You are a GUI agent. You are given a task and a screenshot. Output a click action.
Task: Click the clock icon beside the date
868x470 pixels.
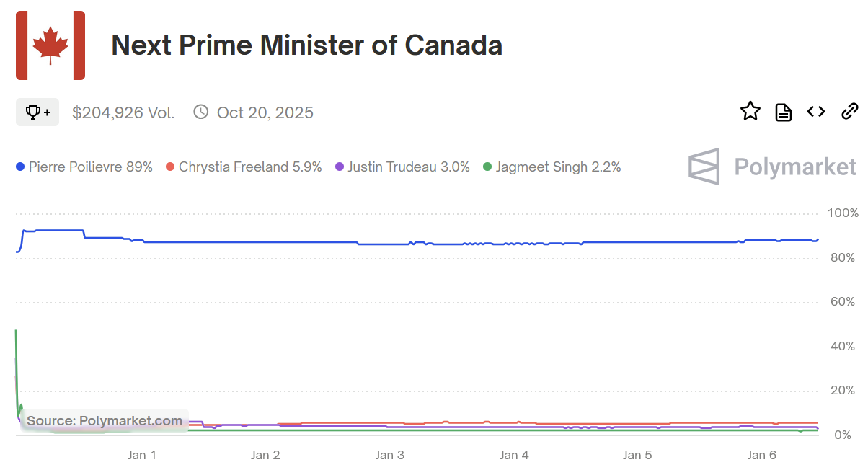[201, 112]
